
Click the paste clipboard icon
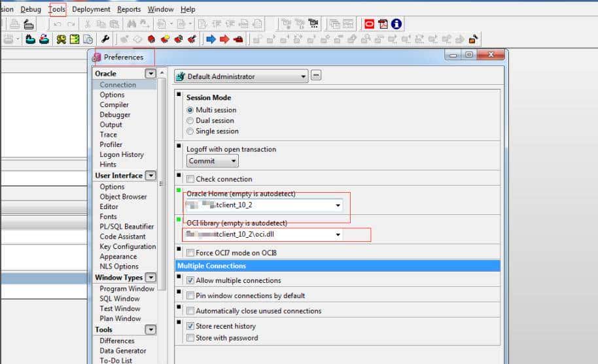point(114,24)
